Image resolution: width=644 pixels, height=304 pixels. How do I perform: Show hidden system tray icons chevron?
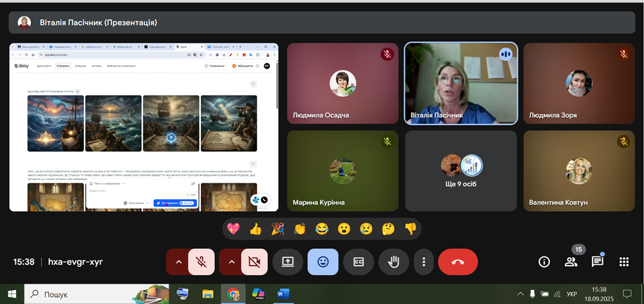click(x=520, y=294)
